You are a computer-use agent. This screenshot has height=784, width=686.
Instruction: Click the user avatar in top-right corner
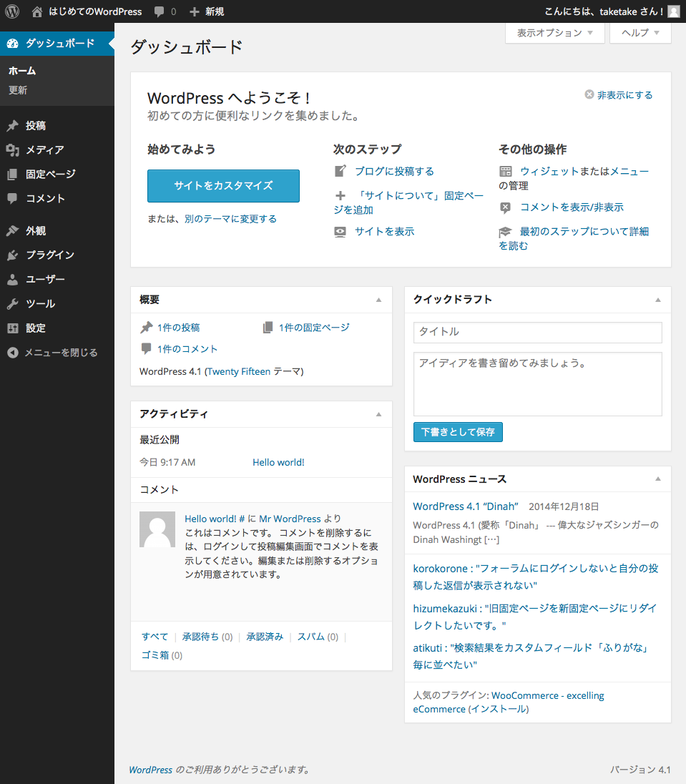[x=674, y=11]
